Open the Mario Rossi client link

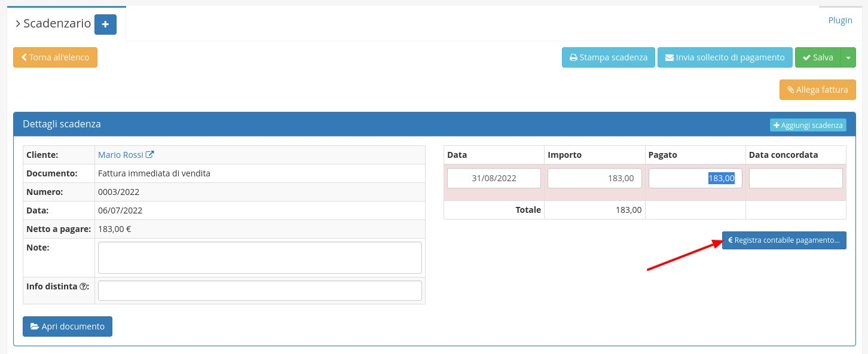120,155
